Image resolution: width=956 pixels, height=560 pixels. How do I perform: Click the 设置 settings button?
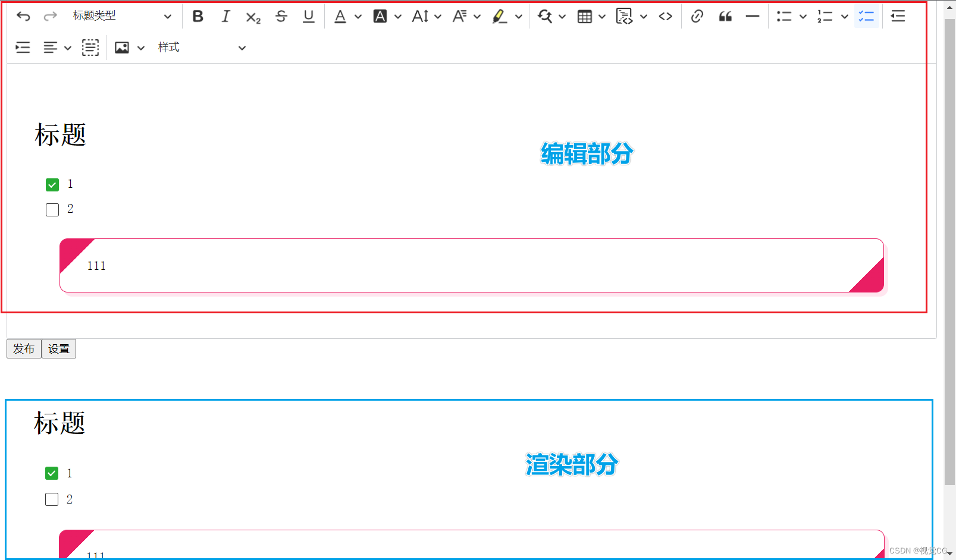pyautogui.click(x=59, y=348)
